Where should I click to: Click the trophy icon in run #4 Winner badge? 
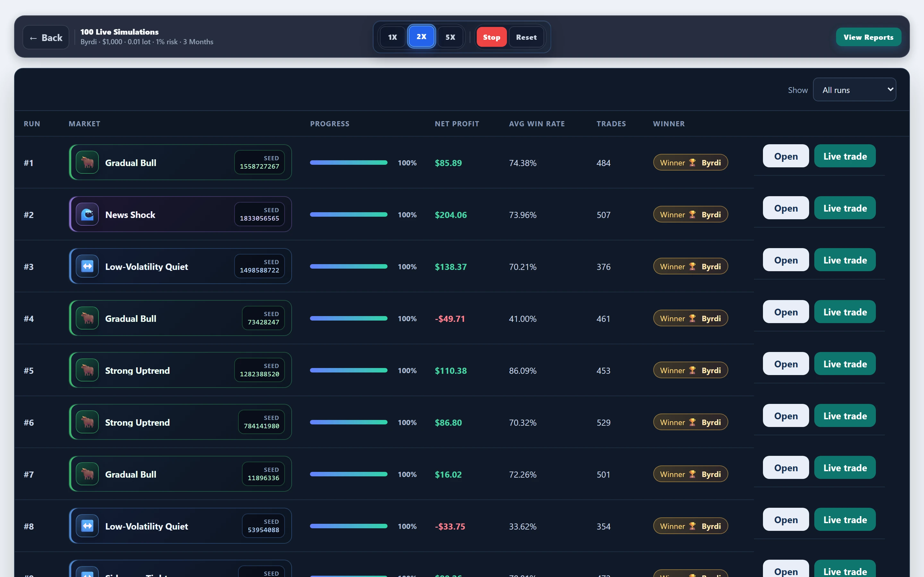pyautogui.click(x=692, y=318)
